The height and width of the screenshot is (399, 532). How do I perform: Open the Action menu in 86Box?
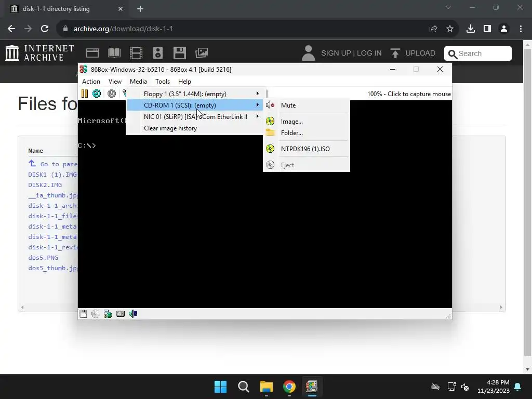click(91, 82)
